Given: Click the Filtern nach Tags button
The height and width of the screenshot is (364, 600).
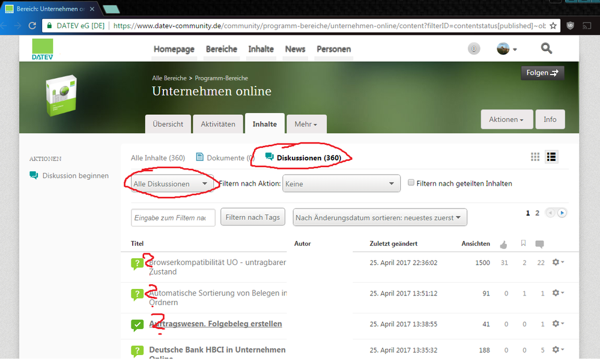Looking at the screenshot, I should tap(252, 217).
